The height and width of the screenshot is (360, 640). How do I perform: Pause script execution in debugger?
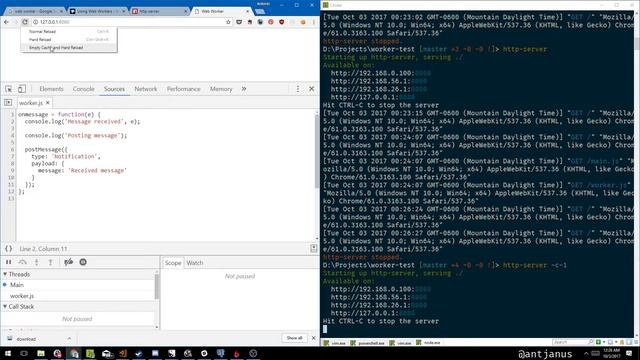(9, 262)
